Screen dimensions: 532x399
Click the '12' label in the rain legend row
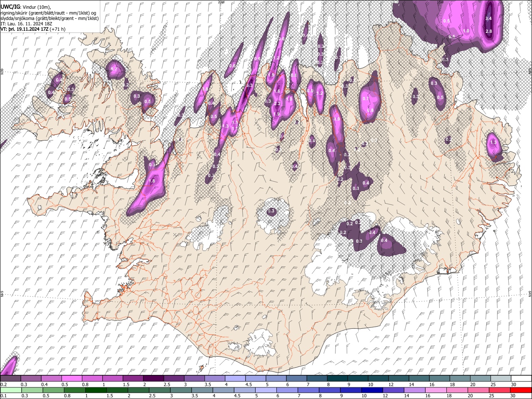[x=385, y=396]
